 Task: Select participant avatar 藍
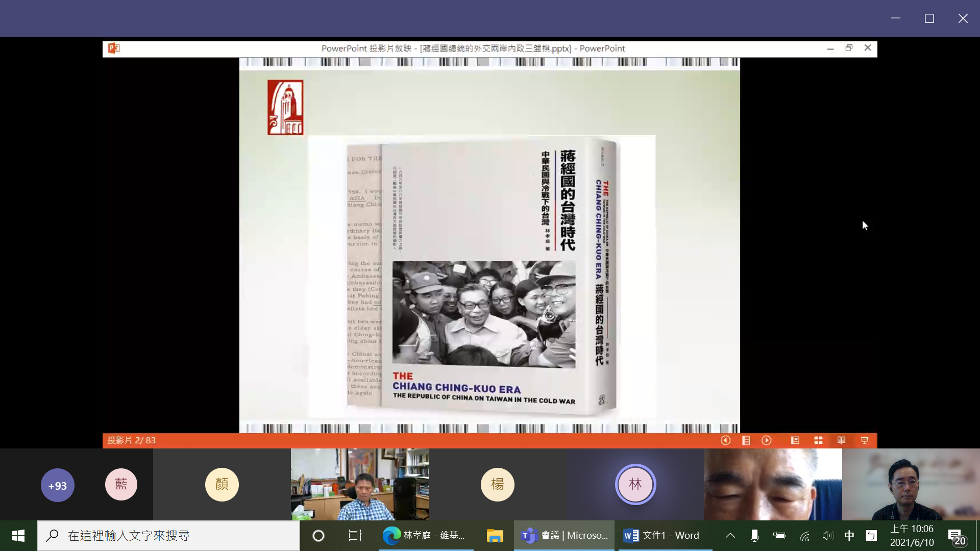[121, 484]
